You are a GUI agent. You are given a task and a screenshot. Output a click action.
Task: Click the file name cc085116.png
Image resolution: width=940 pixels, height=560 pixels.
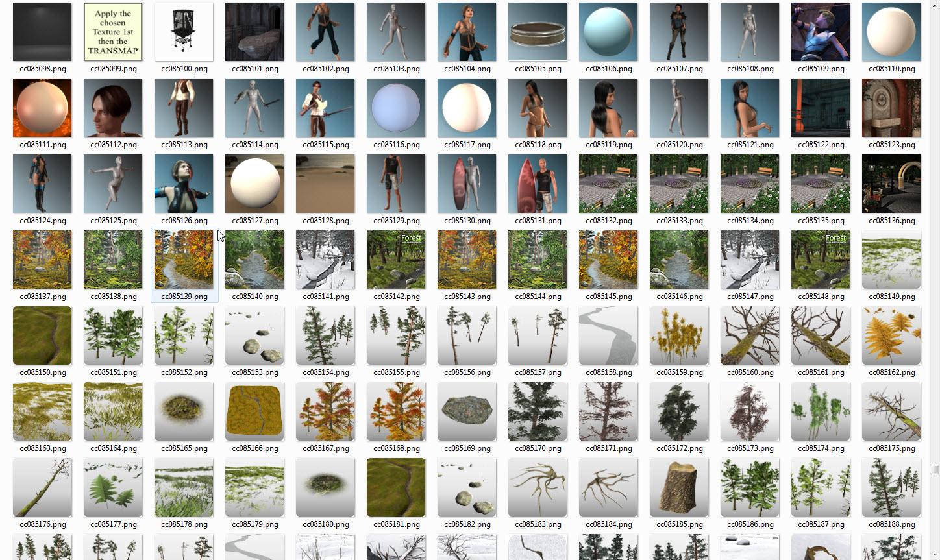(x=397, y=145)
